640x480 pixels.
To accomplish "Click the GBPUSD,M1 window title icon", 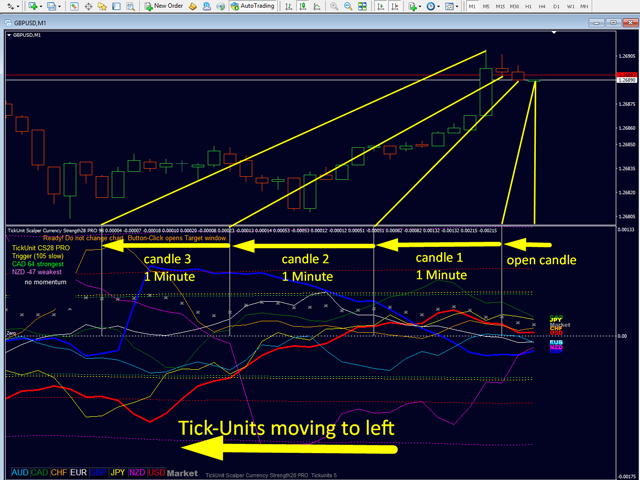I will [x=8, y=23].
